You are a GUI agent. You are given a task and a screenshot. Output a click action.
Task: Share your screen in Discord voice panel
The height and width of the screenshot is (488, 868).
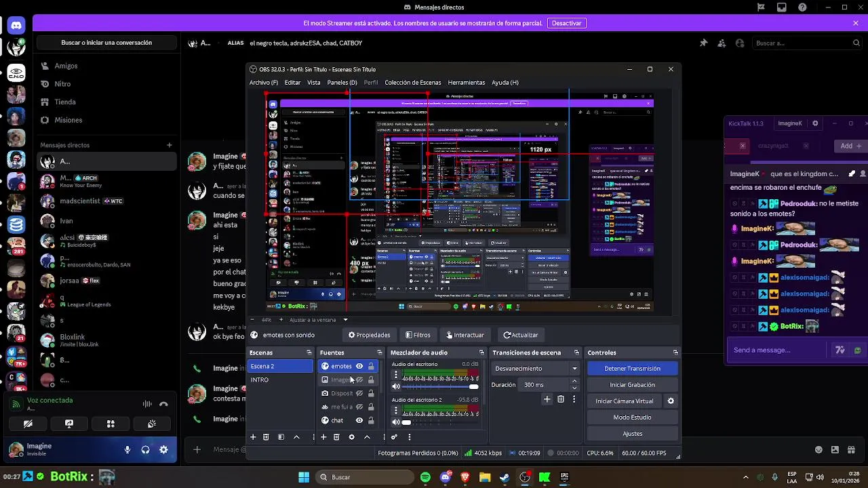tap(68, 424)
